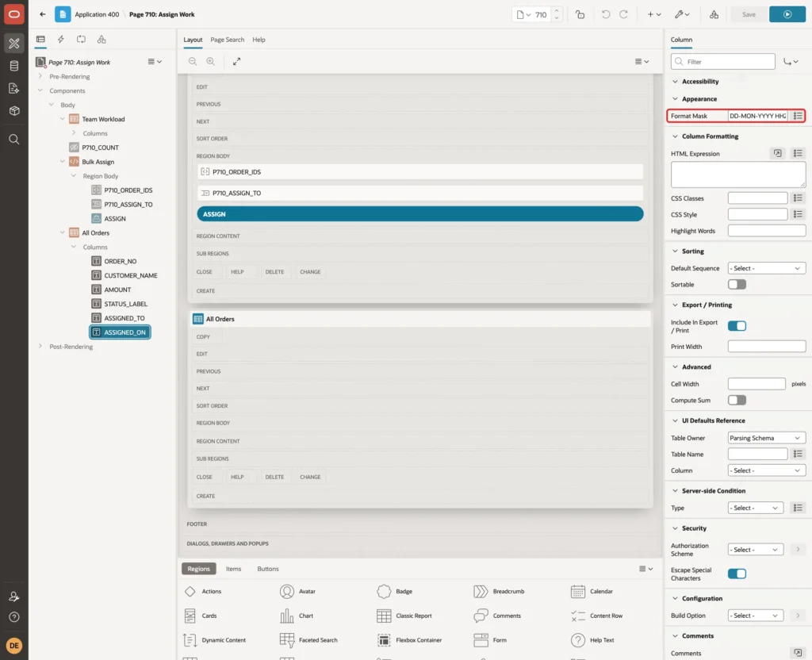This screenshot has height=660, width=812.
Task: Toggle the Sortable switch
Action: pyautogui.click(x=737, y=285)
